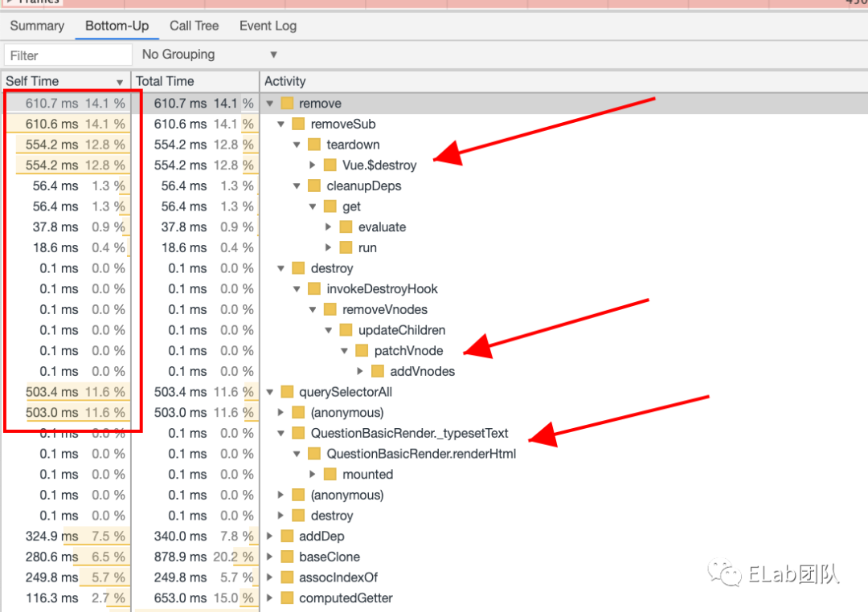The height and width of the screenshot is (612, 868).
Task: Collapse the querySelectorAll row
Action: coord(270,392)
